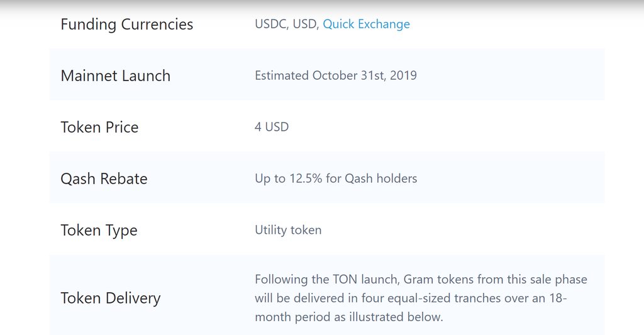Click the Token Price label
The height and width of the screenshot is (335, 644).
(x=99, y=127)
